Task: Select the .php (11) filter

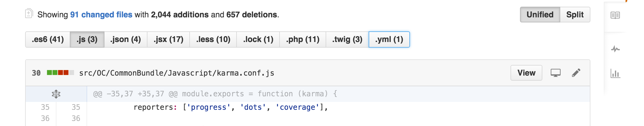Action: tap(303, 39)
